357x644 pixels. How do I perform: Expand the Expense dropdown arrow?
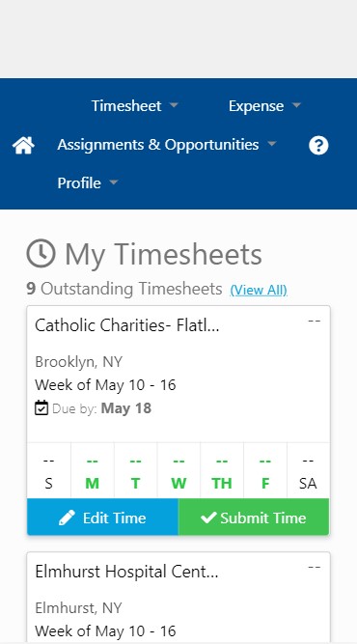[x=296, y=105]
